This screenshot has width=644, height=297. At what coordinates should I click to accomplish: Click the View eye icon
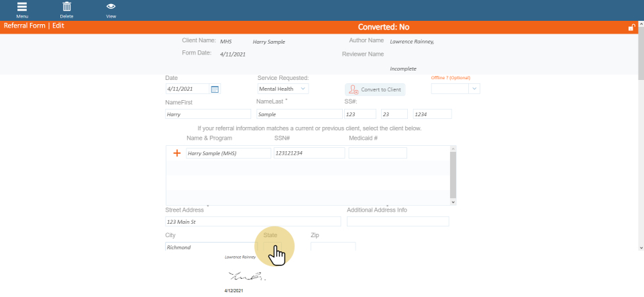[x=111, y=7]
